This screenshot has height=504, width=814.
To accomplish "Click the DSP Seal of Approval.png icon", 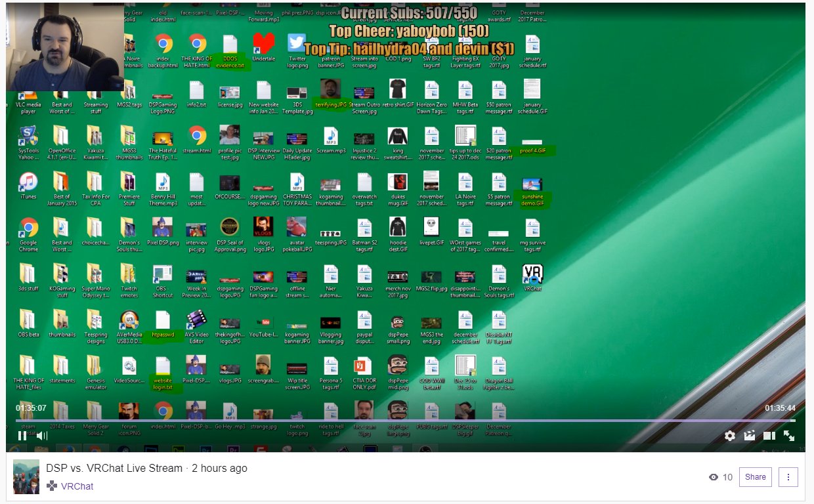I will 230,228.
